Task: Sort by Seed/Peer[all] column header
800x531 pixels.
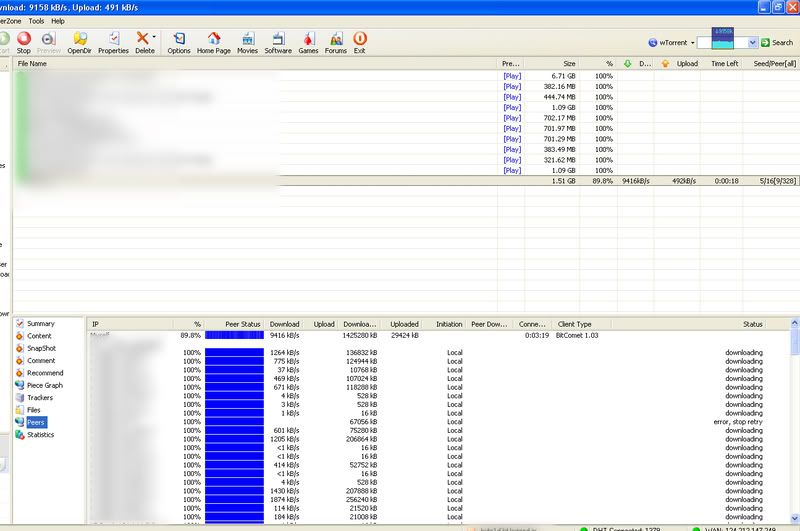Action: (x=772, y=64)
